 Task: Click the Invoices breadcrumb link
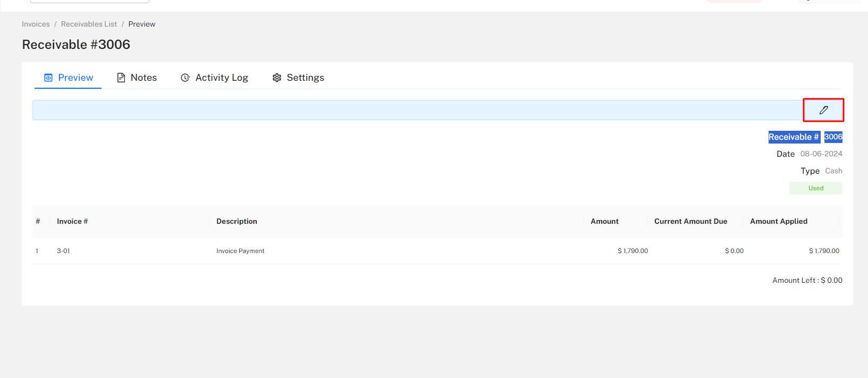click(36, 24)
